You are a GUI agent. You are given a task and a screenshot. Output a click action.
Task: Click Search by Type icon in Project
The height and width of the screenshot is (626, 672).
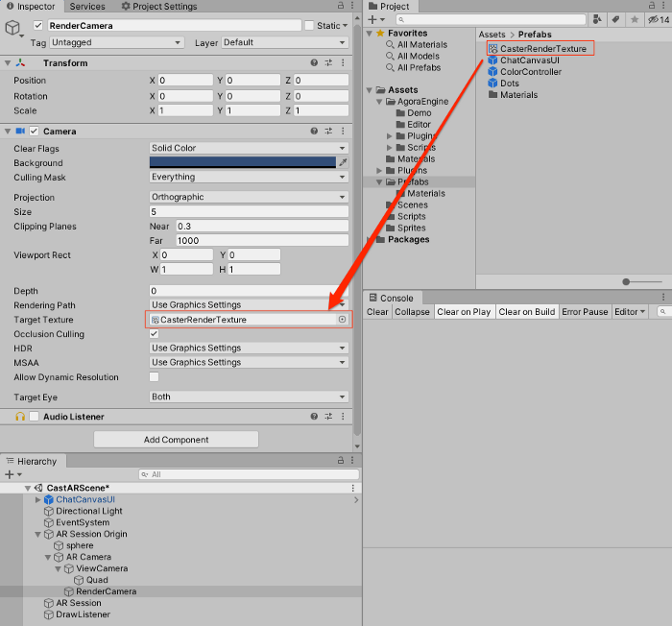pyautogui.click(x=597, y=19)
